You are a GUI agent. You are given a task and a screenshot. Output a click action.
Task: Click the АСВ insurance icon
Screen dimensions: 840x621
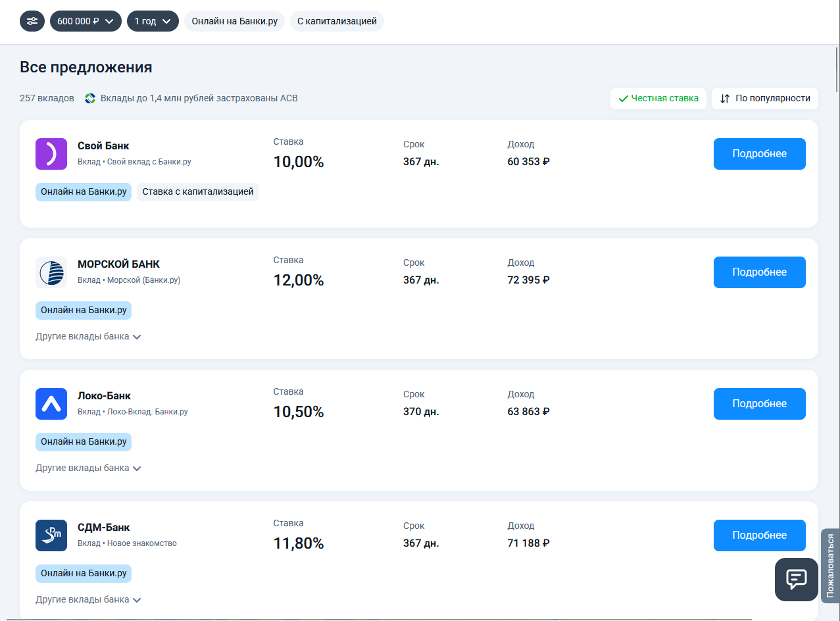[90, 99]
